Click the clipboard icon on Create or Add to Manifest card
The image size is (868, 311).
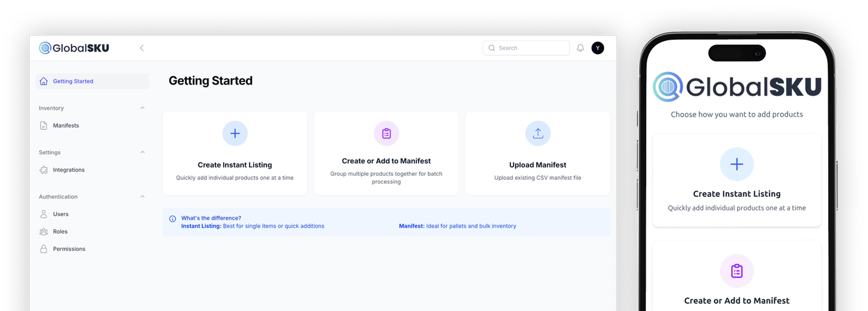[386, 133]
